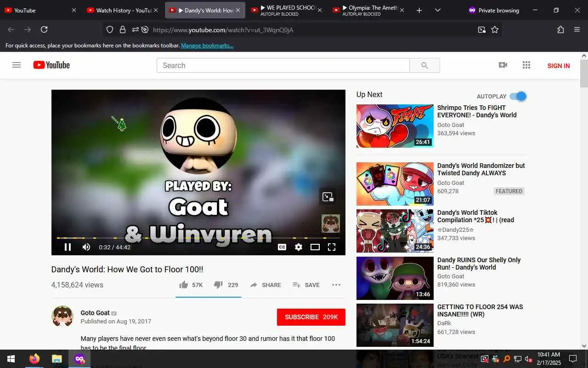Switch to the YouTube tab
The width and height of the screenshot is (588, 368).
point(40,10)
